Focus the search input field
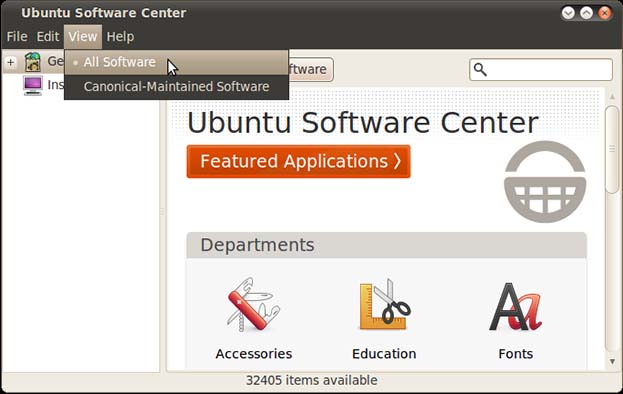This screenshot has height=394, width=623. point(541,70)
